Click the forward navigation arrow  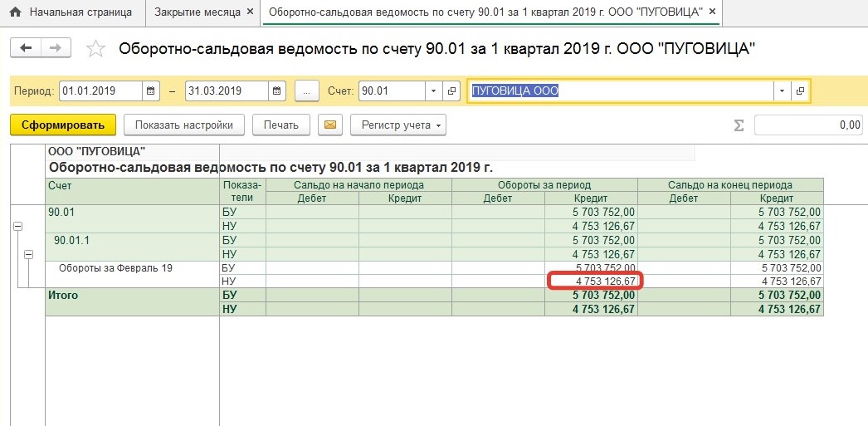pos(56,48)
